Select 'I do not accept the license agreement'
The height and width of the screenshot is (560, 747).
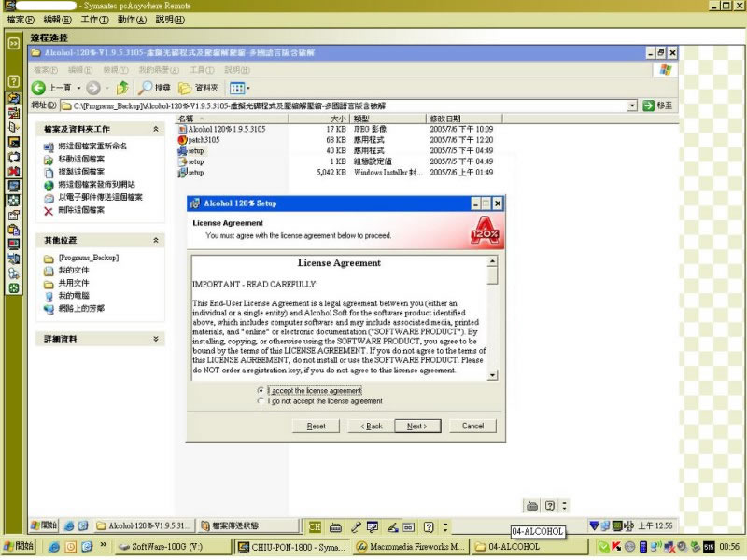tap(261, 401)
